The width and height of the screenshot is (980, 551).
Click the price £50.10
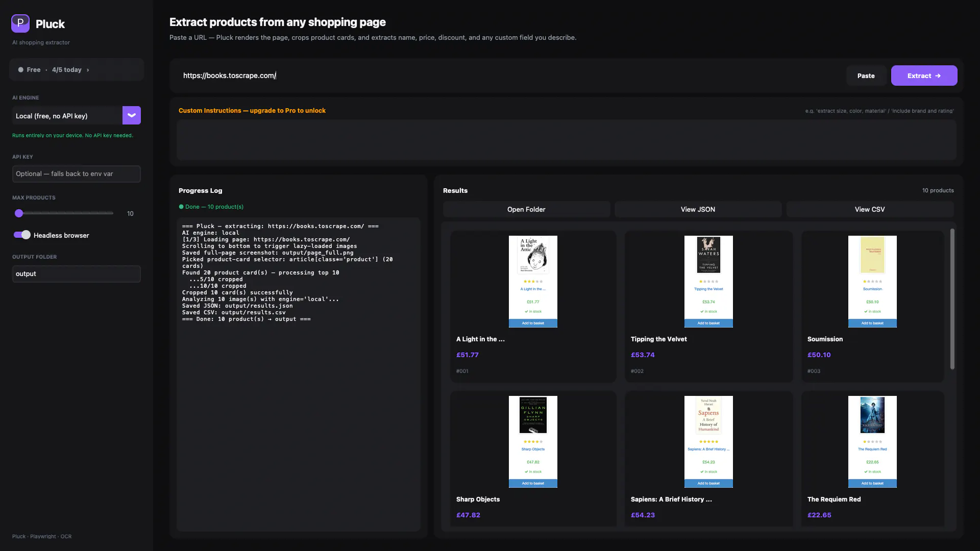click(x=819, y=355)
